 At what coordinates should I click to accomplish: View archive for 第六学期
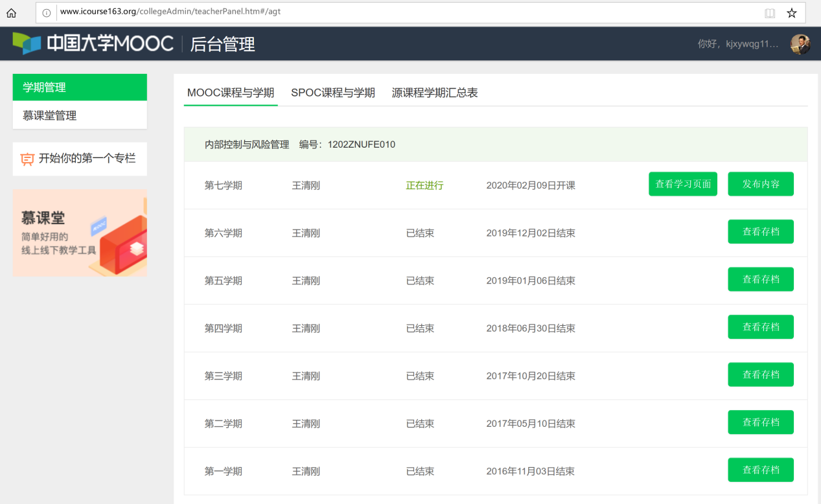pos(760,232)
